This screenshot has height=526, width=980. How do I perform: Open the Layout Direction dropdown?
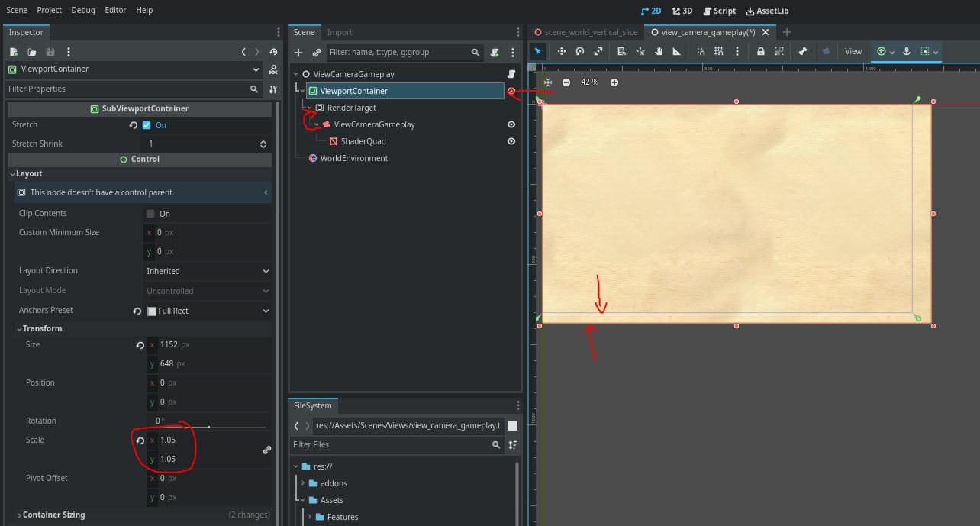pos(208,271)
